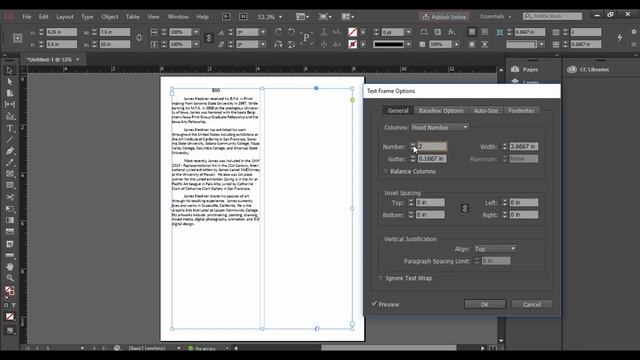Switch to the Footnotes tab
Image resolution: width=640 pixels, height=360 pixels.
tap(521, 111)
